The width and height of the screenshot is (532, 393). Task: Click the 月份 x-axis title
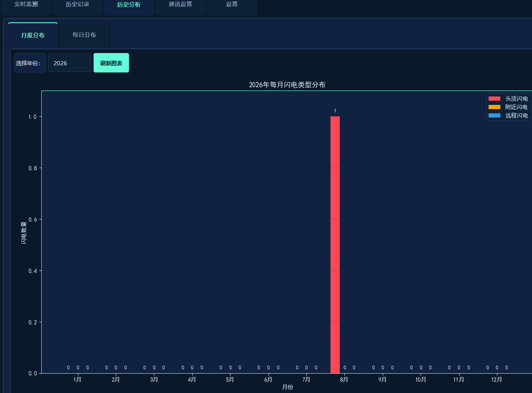[287, 387]
